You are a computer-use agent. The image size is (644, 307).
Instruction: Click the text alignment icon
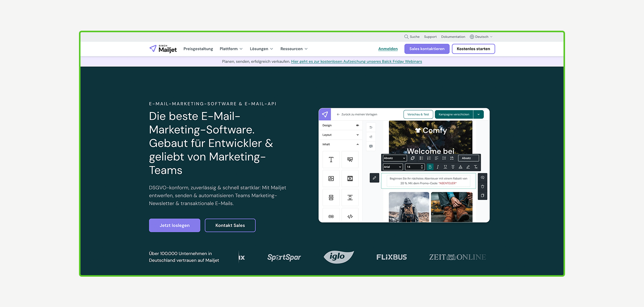(437, 158)
